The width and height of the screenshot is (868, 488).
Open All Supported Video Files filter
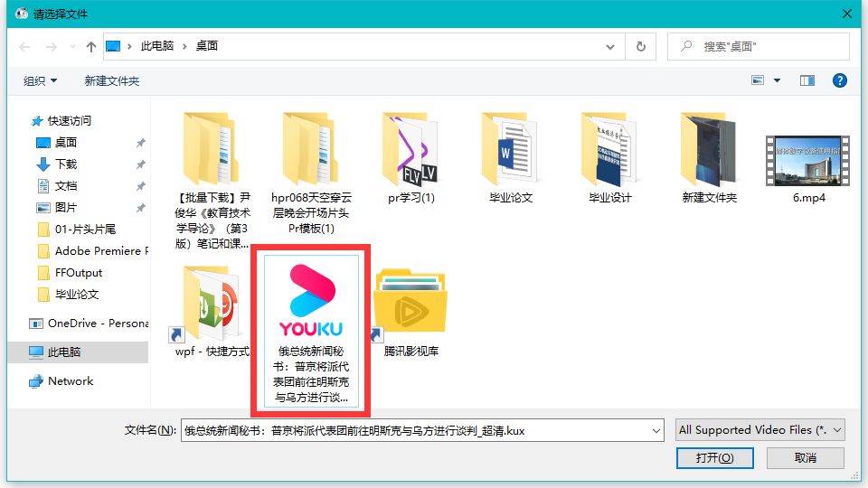[760, 430]
